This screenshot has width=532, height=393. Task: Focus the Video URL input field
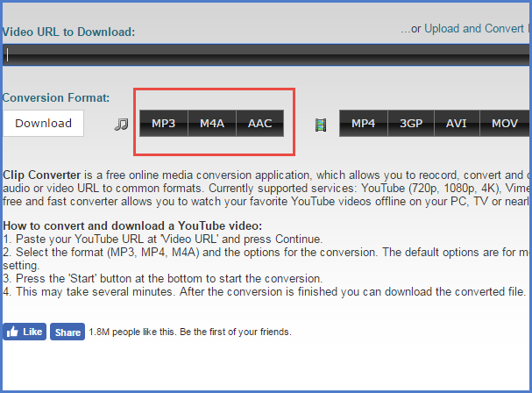tap(266, 54)
